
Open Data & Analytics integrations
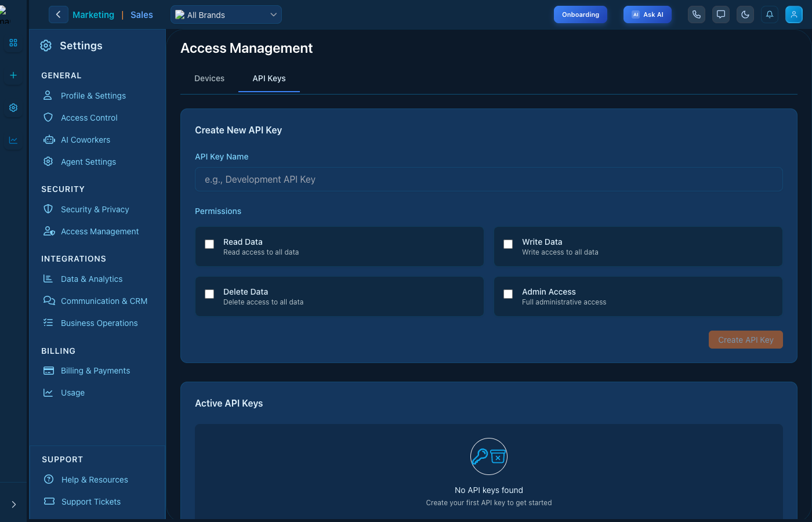tap(92, 279)
